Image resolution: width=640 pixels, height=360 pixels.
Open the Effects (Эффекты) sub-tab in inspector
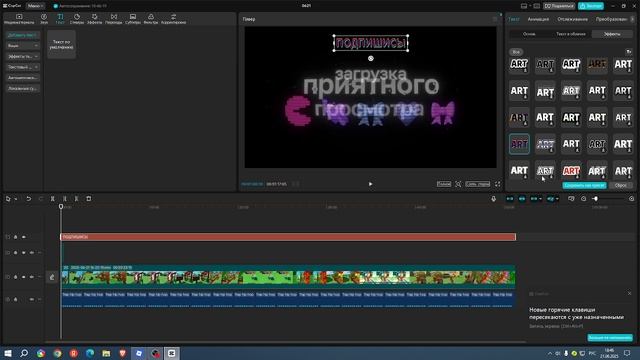[612, 34]
